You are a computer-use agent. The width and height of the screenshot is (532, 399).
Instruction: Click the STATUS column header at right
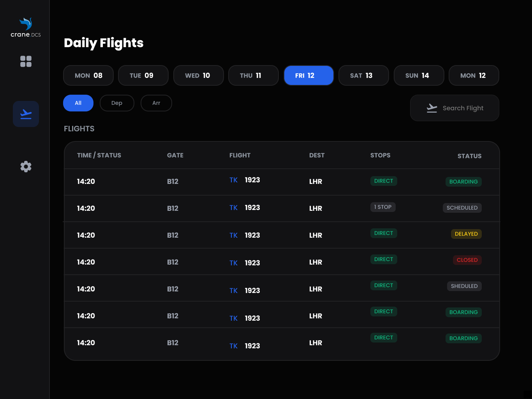[469, 156]
